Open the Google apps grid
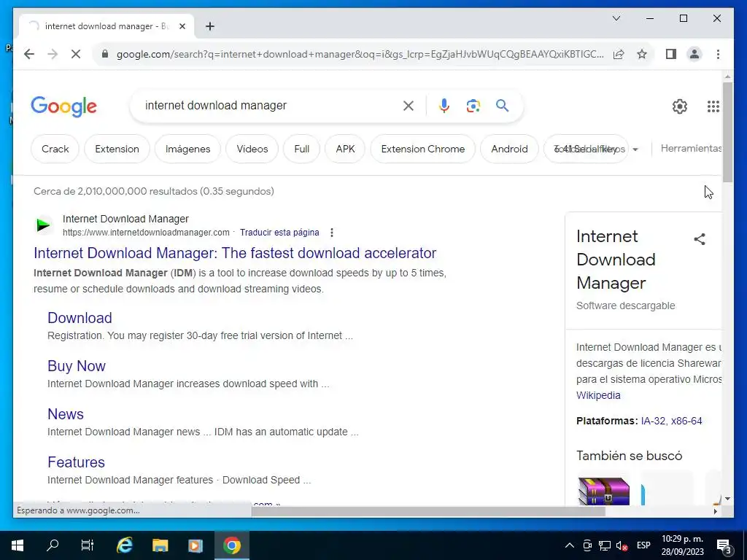The width and height of the screenshot is (747, 560). click(713, 106)
